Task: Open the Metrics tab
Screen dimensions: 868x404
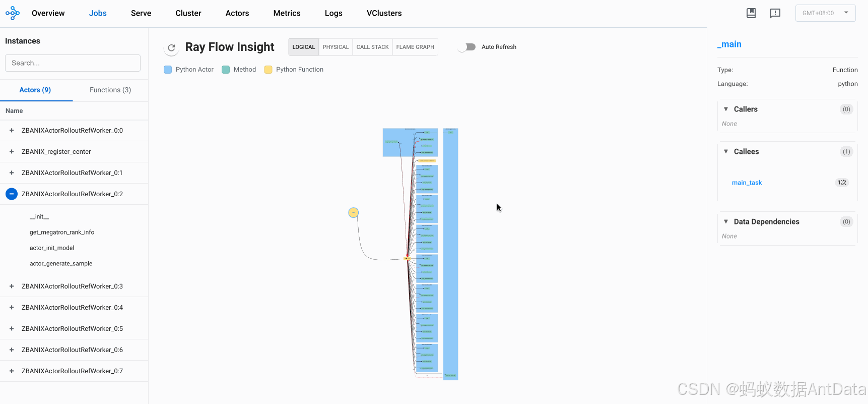Action: point(287,13)
